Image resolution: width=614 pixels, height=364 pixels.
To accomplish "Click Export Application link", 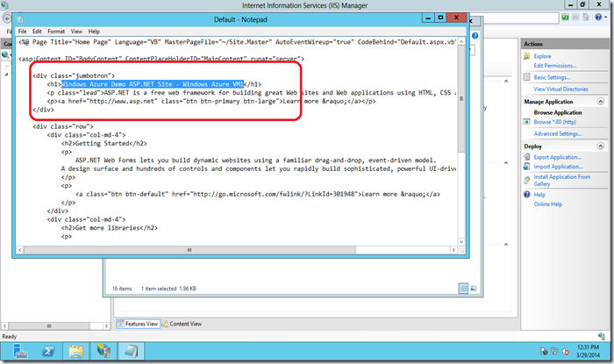I will 558,157.
